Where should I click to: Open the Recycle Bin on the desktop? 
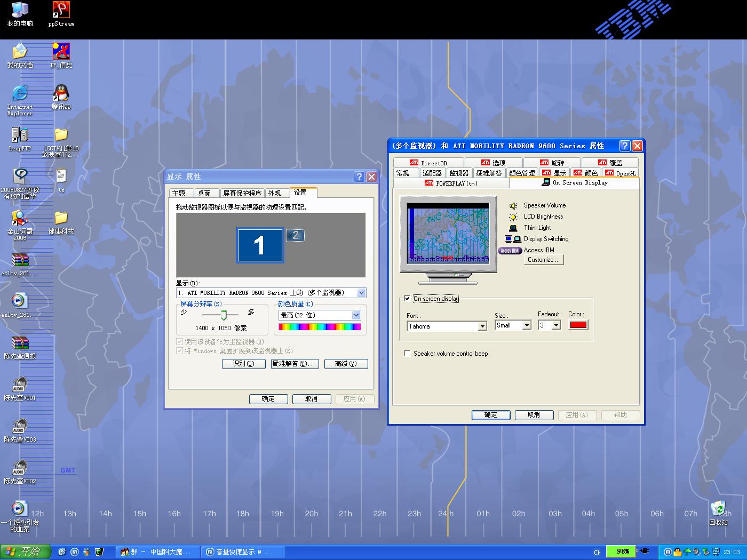[x=718, y=509]
